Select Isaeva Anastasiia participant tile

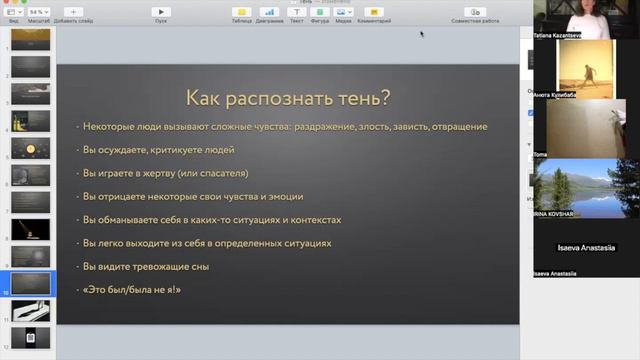click(x=587, y=248)
